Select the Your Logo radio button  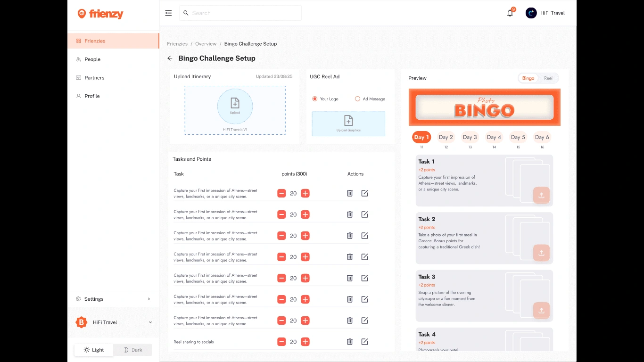point(314,99)
